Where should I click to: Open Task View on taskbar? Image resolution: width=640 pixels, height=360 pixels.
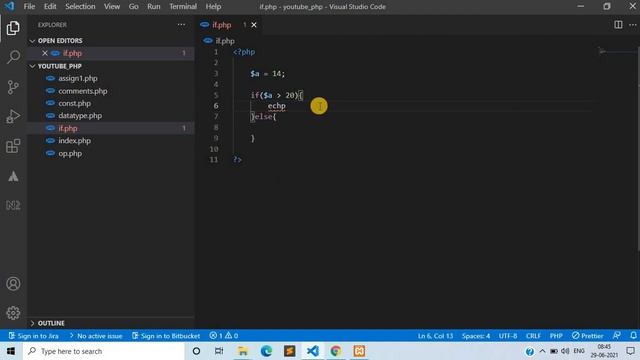219,351
